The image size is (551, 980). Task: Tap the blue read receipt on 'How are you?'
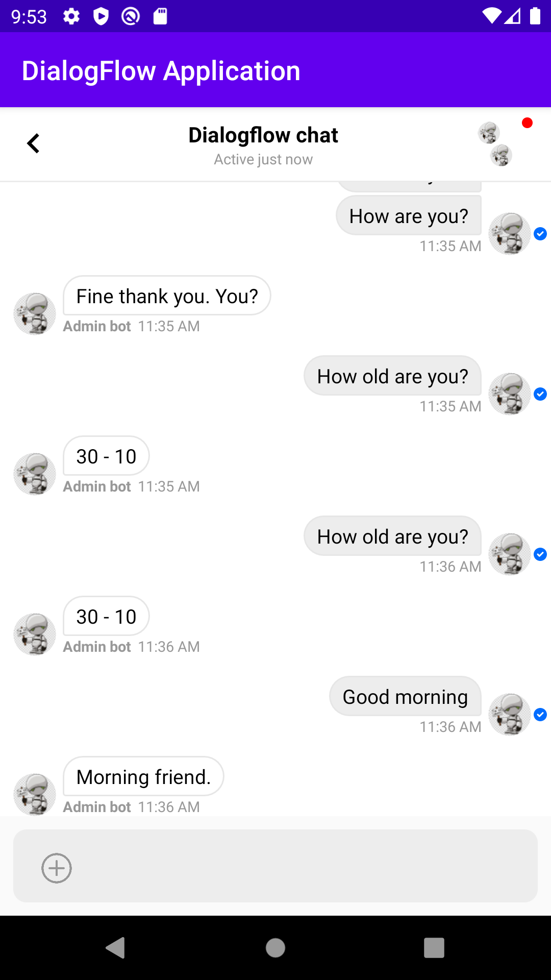540,234
